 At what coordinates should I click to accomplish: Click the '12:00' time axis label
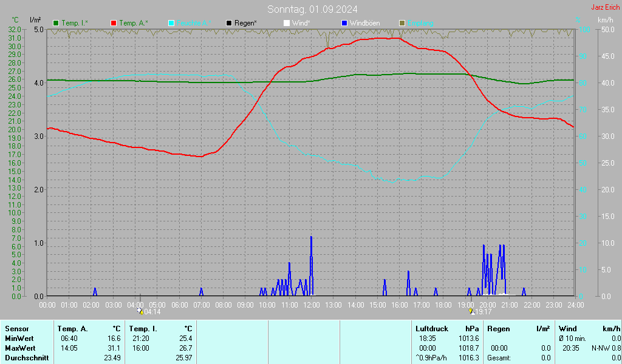pyautogui.click(x=312, y=305)
